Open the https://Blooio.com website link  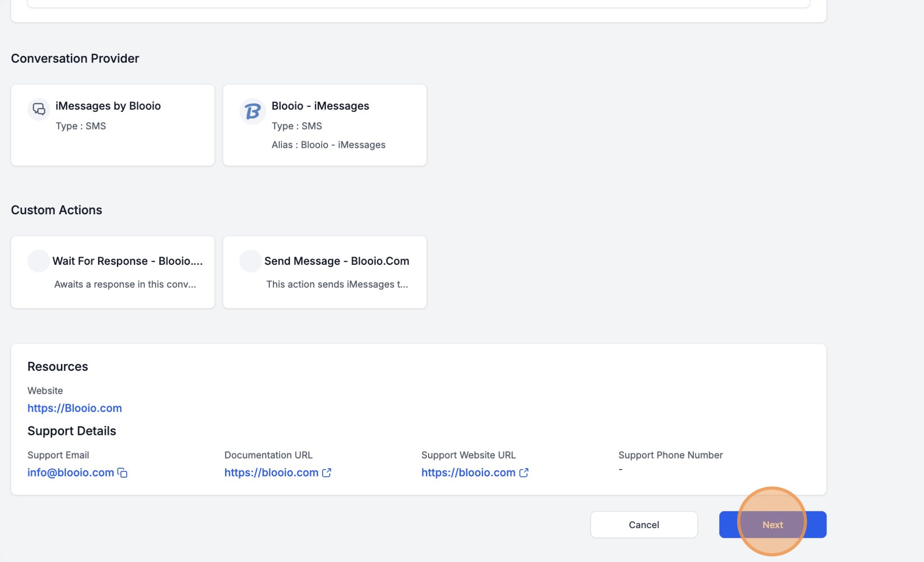(x=74, y=408)
